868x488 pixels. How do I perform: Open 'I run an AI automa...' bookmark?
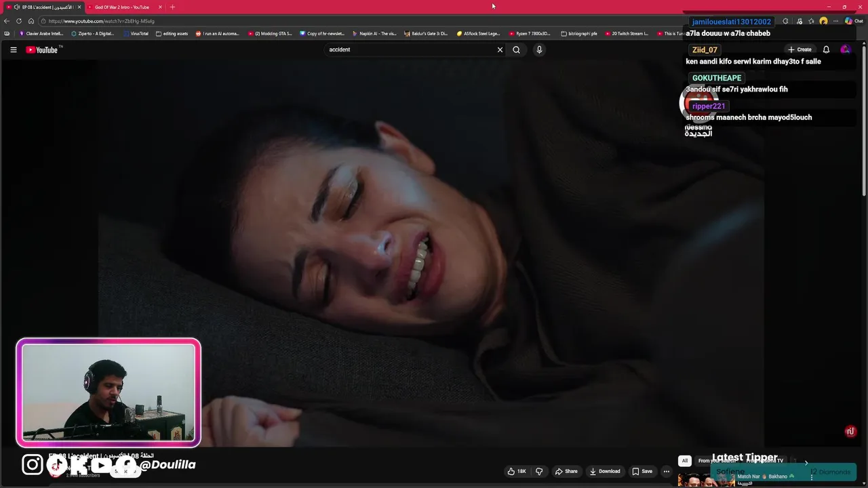[x=218, y=33]
